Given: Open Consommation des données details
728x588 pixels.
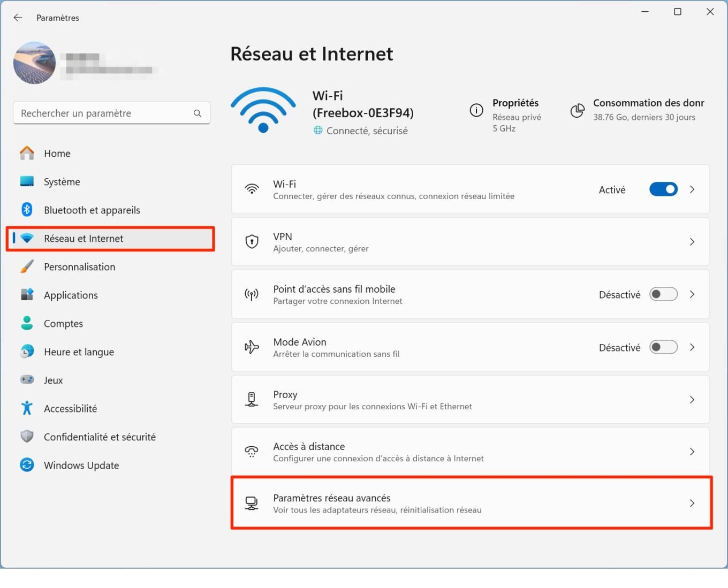Looking at the screenshot, I should [648, 103].
